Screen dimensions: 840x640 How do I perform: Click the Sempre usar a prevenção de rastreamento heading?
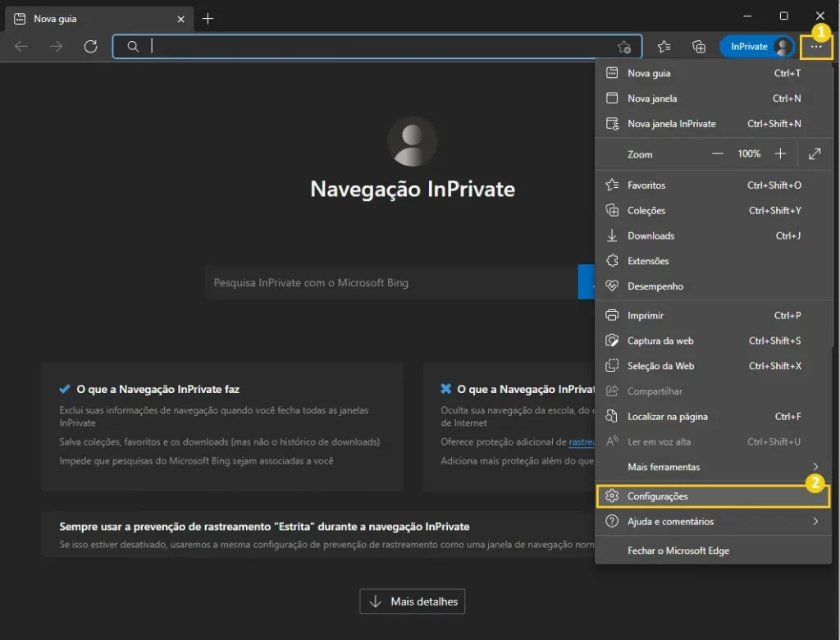coord(264,527)
